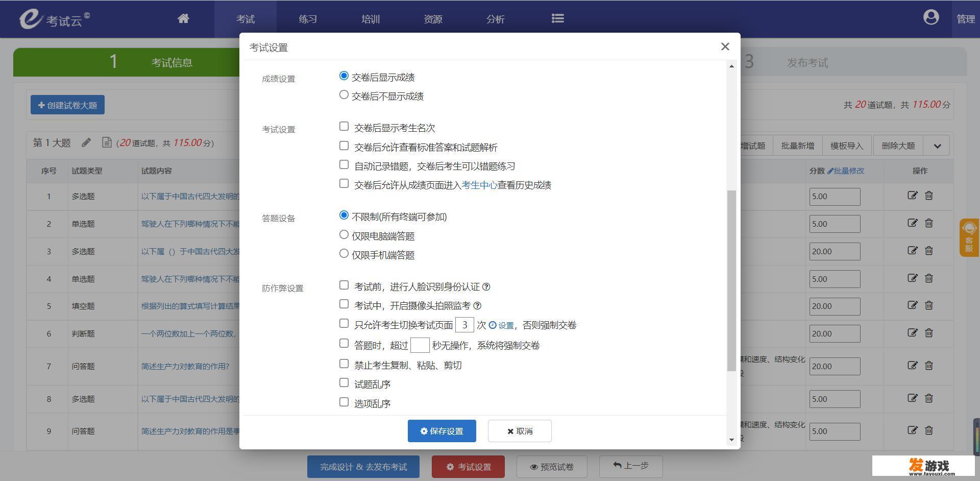Edit question row 2 with edit icon
The height and width of the screenshot is (481, 980).
pos(912,223)
